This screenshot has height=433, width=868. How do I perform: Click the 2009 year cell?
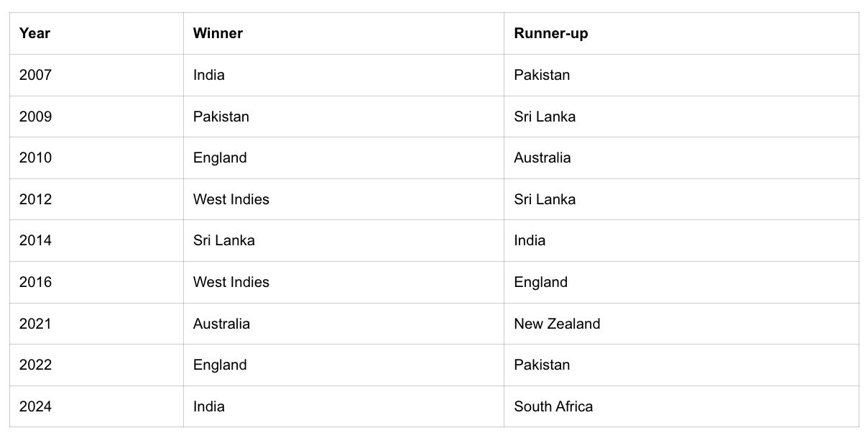coord(35,117)
